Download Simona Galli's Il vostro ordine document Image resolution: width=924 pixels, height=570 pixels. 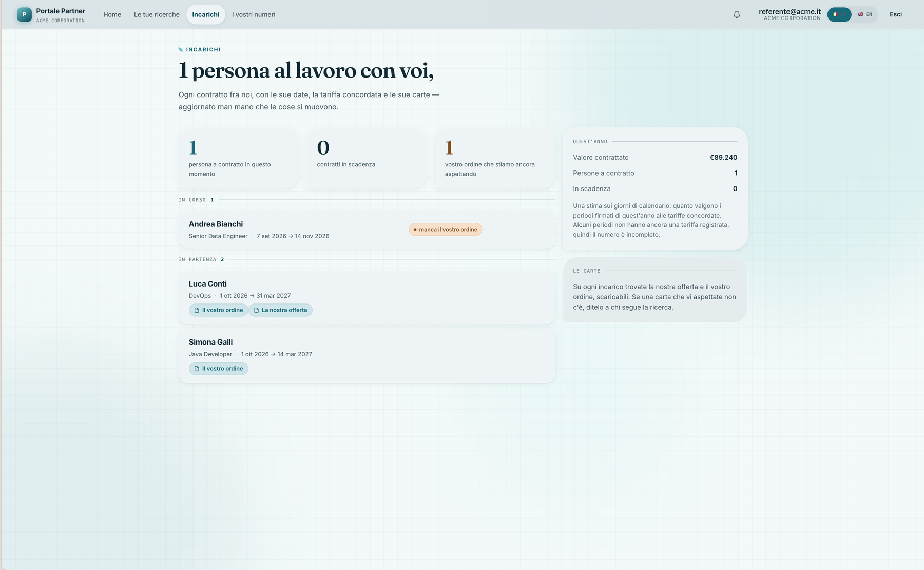click(219, 369)
